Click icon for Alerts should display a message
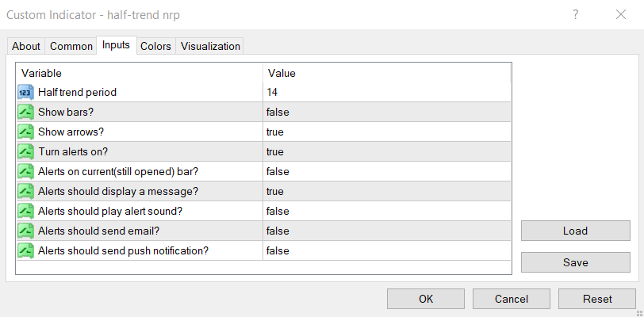The width and height of the screenshot is (644, 317). coord(25,192)
